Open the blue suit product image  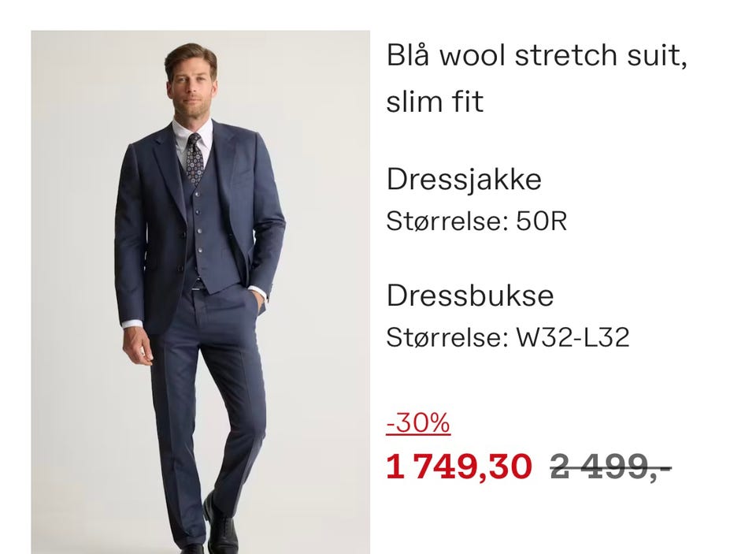pyautogui.click(x=201, y=292)
